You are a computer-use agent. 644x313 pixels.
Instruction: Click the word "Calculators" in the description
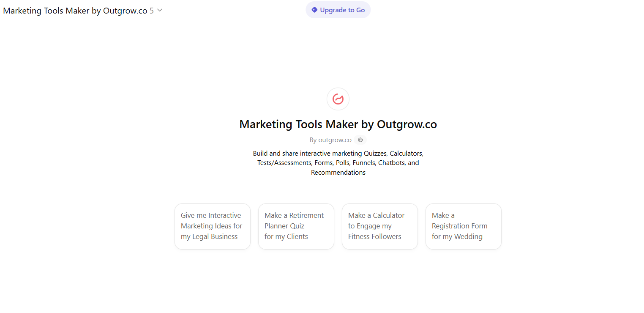[406, 153]
